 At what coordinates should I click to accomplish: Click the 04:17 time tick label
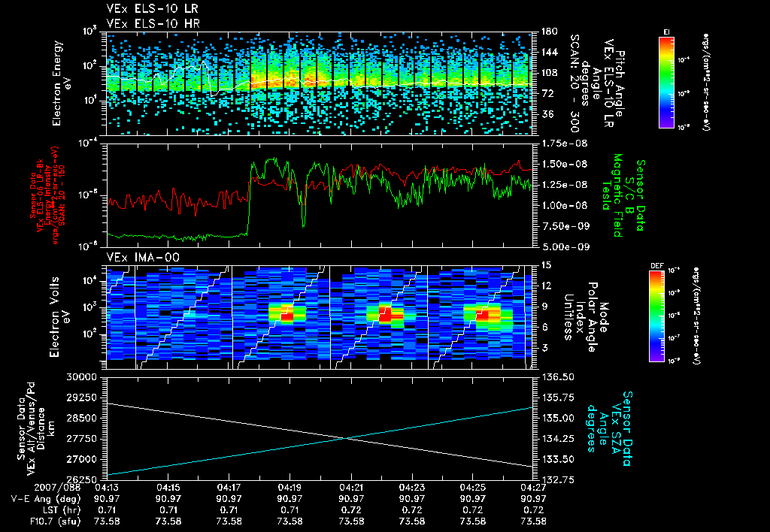point(229,488)
